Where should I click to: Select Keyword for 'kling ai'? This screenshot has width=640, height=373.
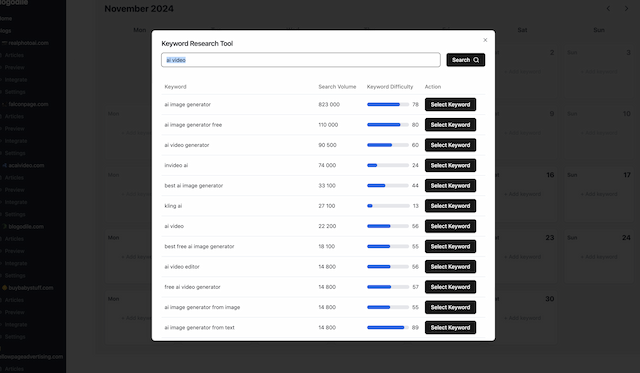[450, 206]
